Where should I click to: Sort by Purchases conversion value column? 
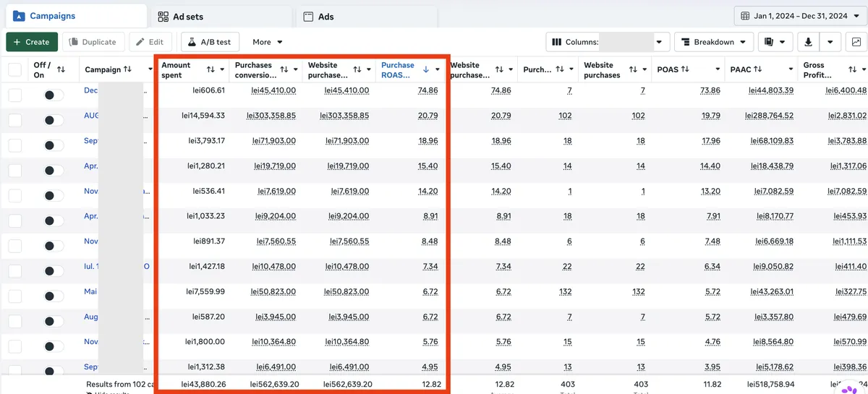tap(284, 69)
